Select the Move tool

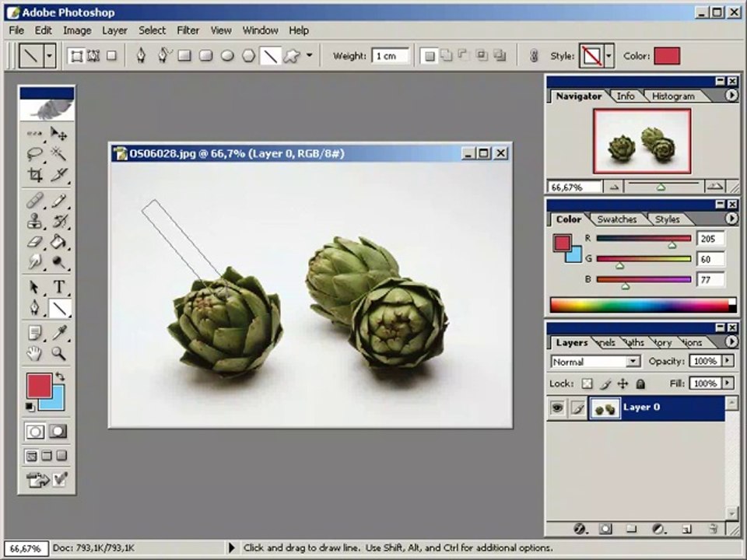(x=58, y=133)
